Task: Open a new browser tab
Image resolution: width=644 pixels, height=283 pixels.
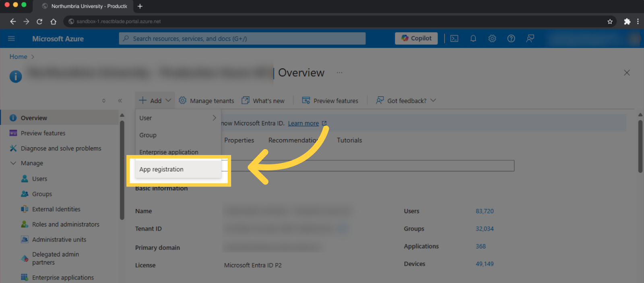Action: 140,6
